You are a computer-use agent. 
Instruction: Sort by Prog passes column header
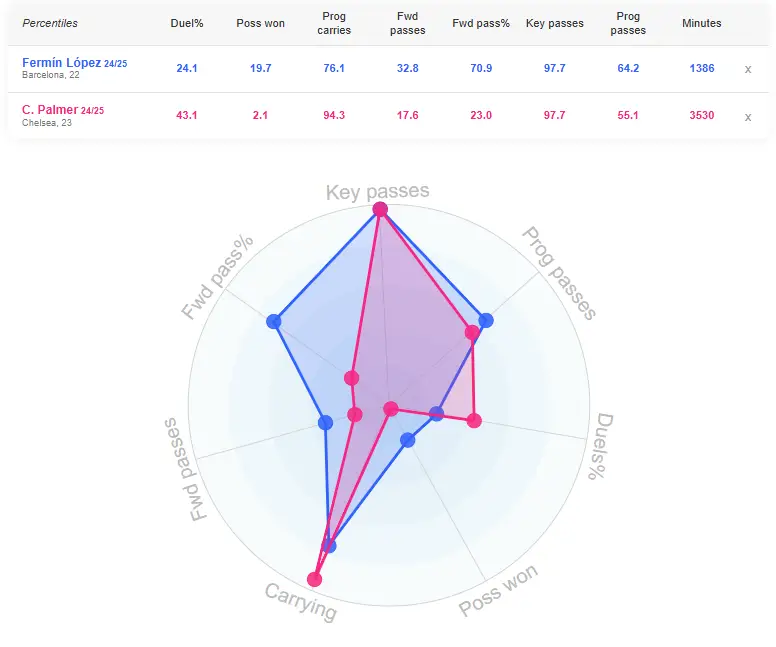(628, 23)
